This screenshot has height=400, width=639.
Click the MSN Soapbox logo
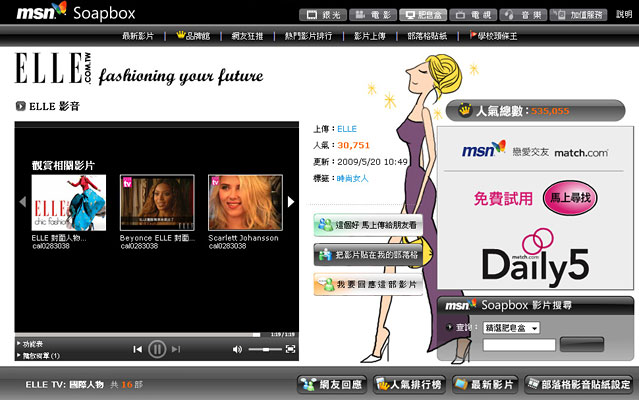(76, 12)
